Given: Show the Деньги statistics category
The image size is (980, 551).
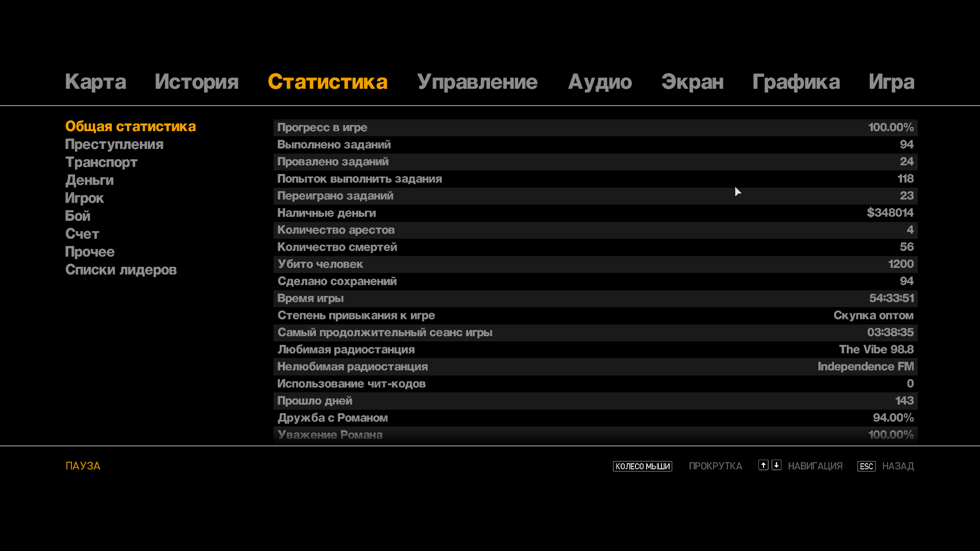Looking at the screenshot, I should point(89,180).
